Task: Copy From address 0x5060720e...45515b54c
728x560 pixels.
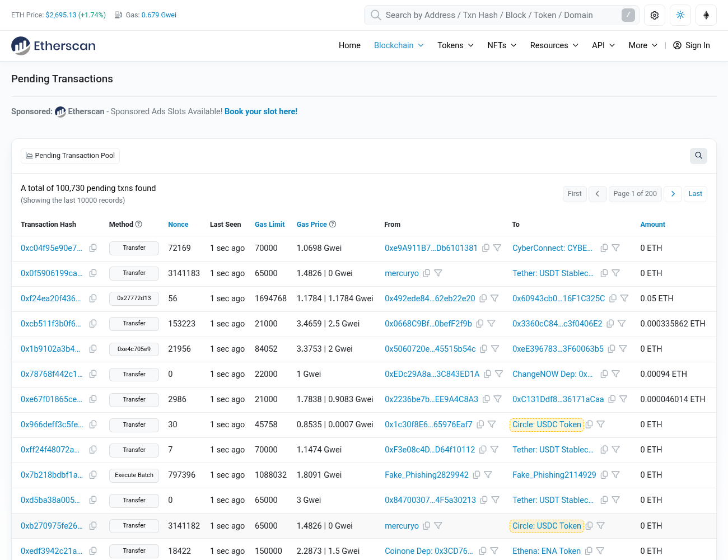Action: [484, 349]
